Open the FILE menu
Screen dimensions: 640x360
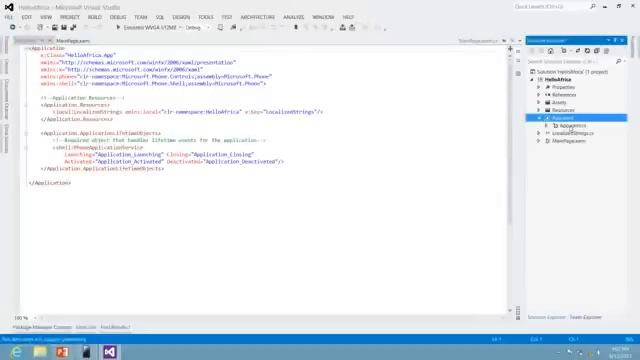point(9,17)
